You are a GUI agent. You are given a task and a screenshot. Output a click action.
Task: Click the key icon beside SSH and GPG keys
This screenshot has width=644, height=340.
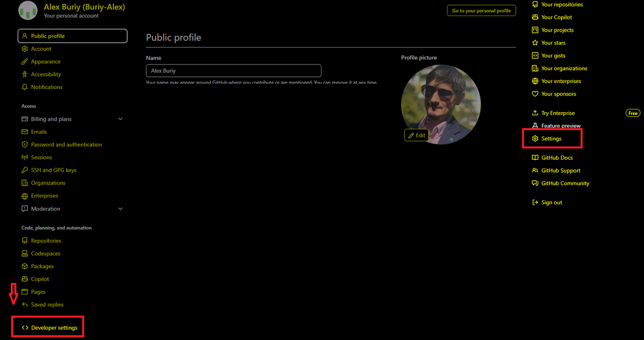25,170
